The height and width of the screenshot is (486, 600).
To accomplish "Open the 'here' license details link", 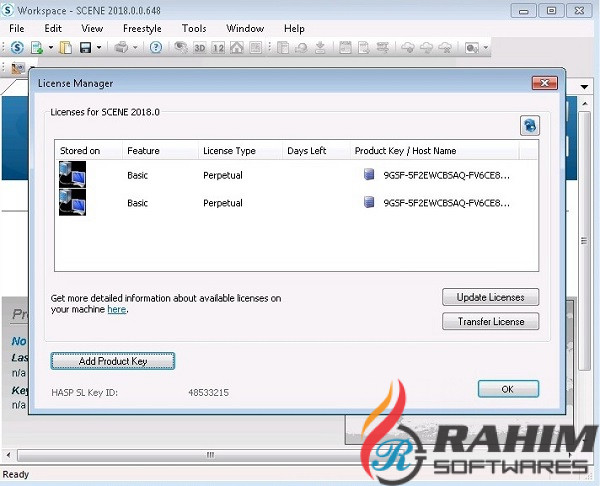I will pyautogui.click(x=117, y=309).
